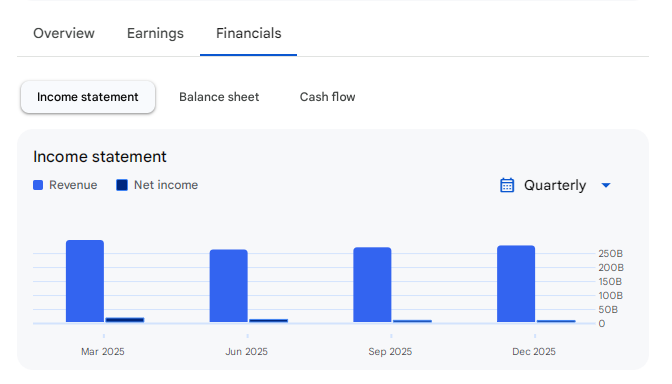Click the Net income legend label
672x384 pixels.
(x=166, y=185)
